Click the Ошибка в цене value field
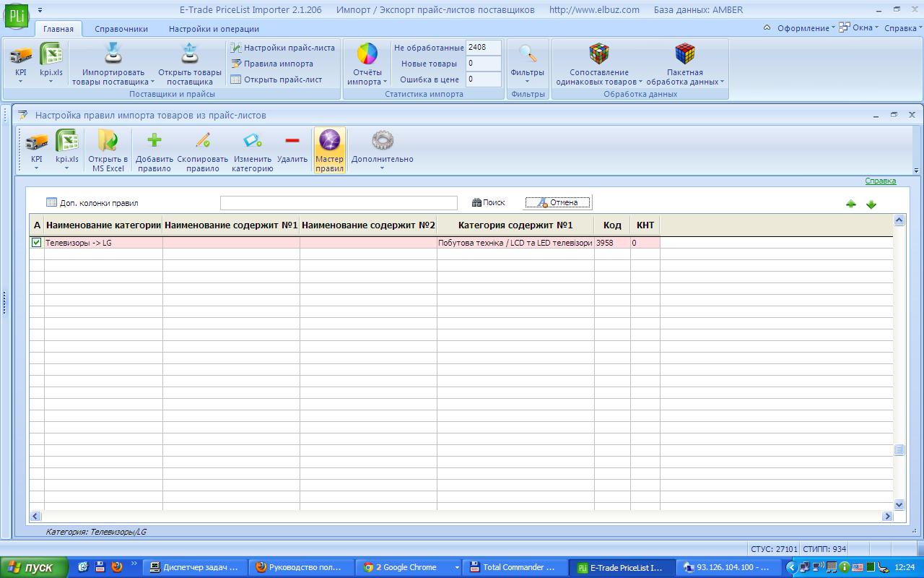 484,79
